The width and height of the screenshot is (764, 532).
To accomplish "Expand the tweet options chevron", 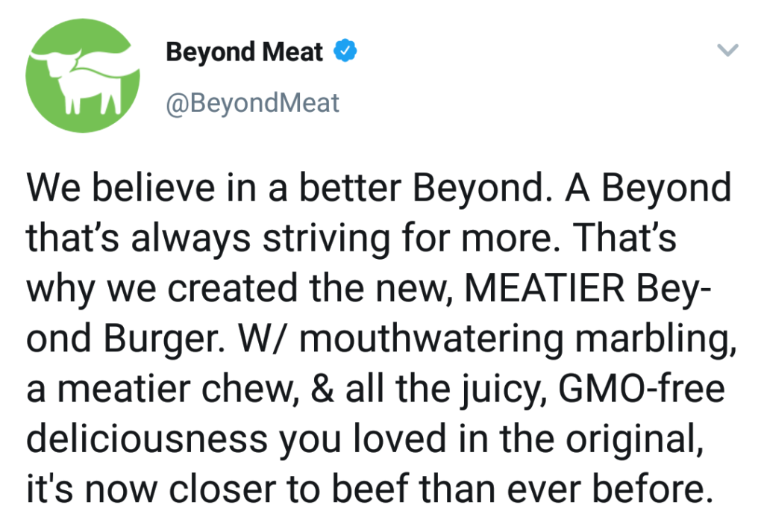I will 728,50.
